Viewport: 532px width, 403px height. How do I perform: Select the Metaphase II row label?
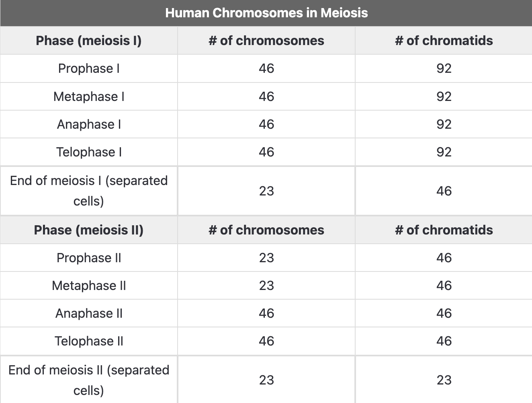[89, 286]
